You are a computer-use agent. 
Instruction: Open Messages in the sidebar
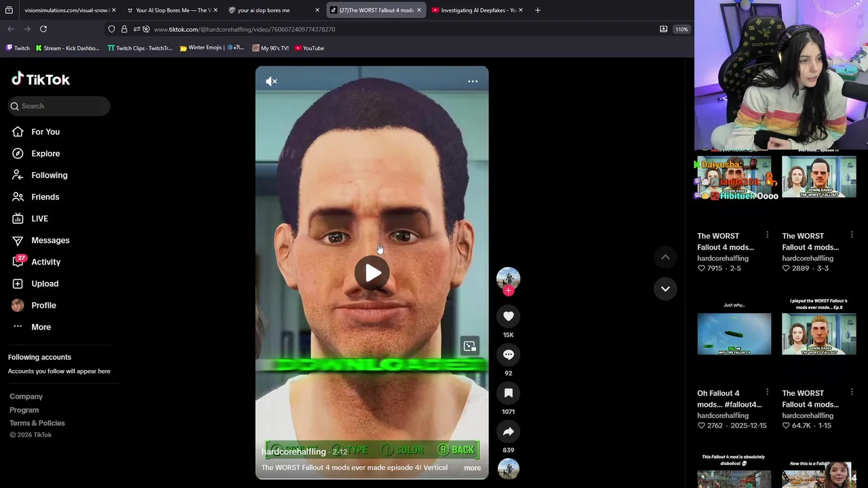pos(50,240)
